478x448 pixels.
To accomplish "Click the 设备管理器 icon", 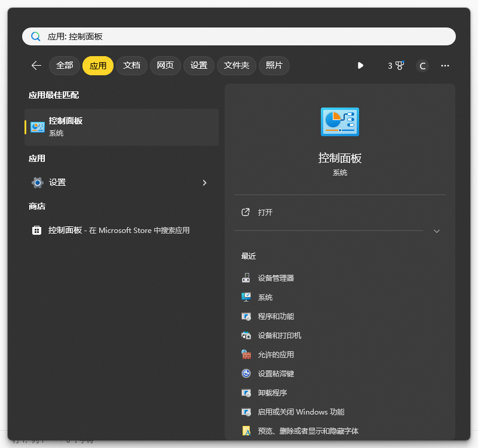I will tap(246, 278).
